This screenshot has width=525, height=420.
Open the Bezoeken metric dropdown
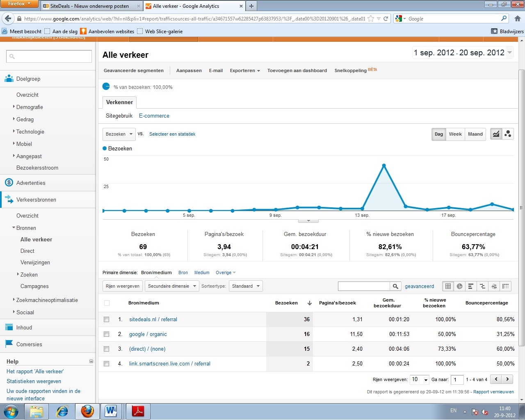(x=119, y=134)
